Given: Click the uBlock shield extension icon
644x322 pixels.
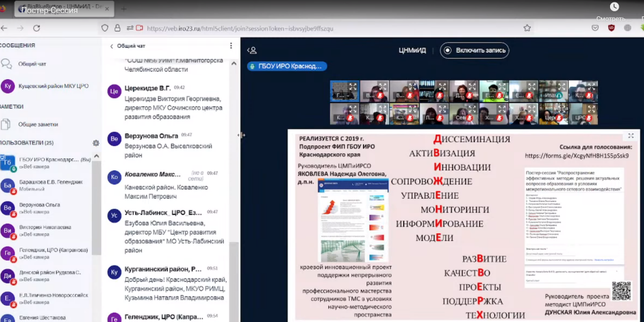Looking at the screenshot, I should [x=611, y=28].
